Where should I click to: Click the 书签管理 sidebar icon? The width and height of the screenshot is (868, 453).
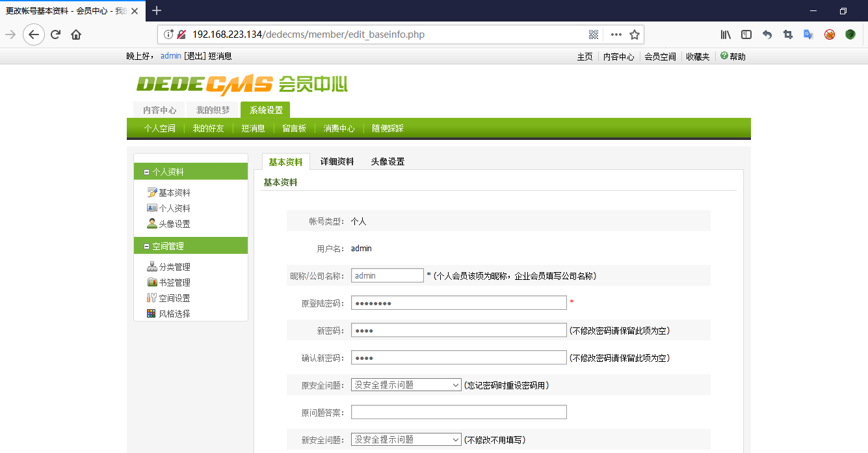tap(152, 282)
